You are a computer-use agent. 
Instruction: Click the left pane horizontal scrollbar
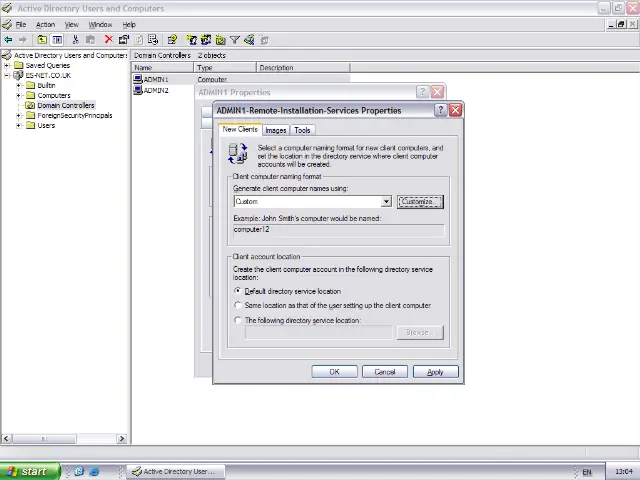pos(65,438)
